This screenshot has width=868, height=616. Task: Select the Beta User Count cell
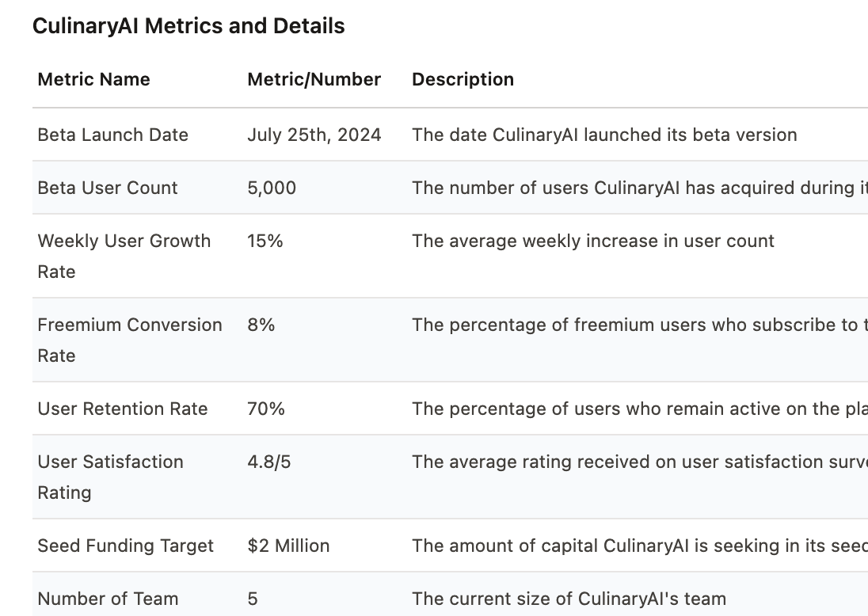pos(108,188)
